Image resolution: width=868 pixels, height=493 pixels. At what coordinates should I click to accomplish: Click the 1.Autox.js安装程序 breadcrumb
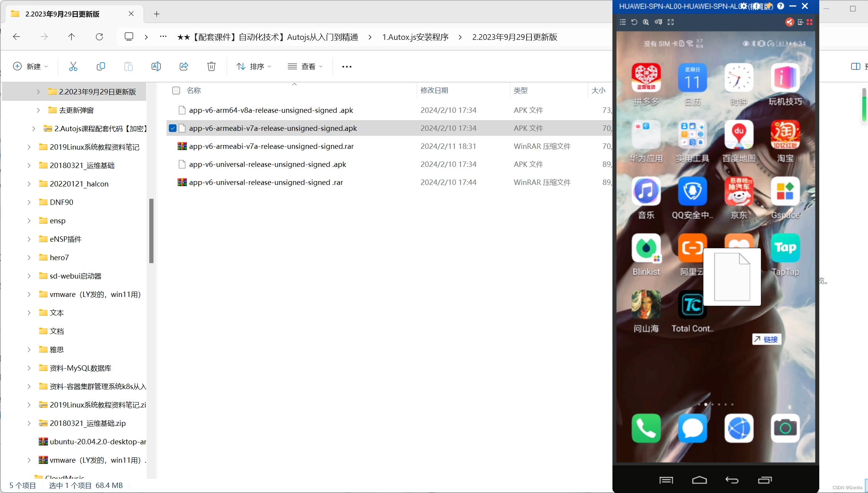pos(415,37)
